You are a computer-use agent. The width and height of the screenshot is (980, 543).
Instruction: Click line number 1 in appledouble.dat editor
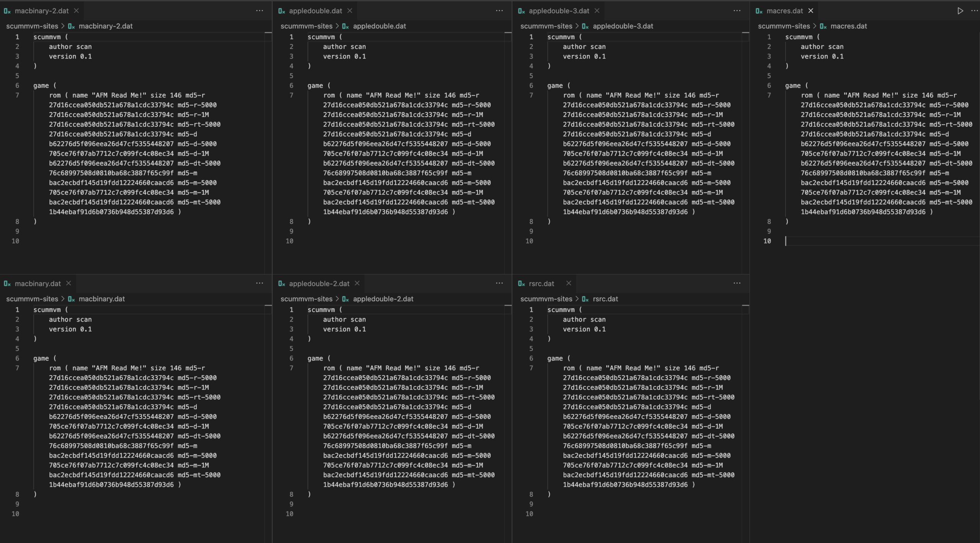coord(291,37)
